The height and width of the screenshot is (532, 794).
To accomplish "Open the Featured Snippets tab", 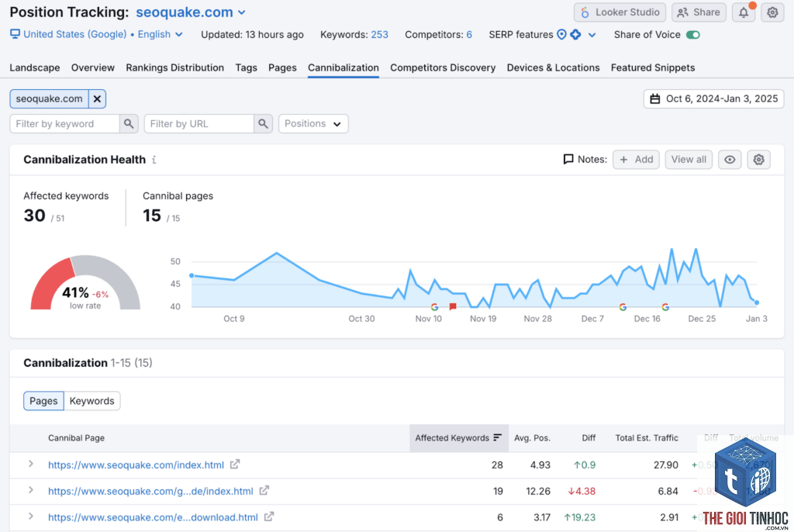I will tap(653, 68).
